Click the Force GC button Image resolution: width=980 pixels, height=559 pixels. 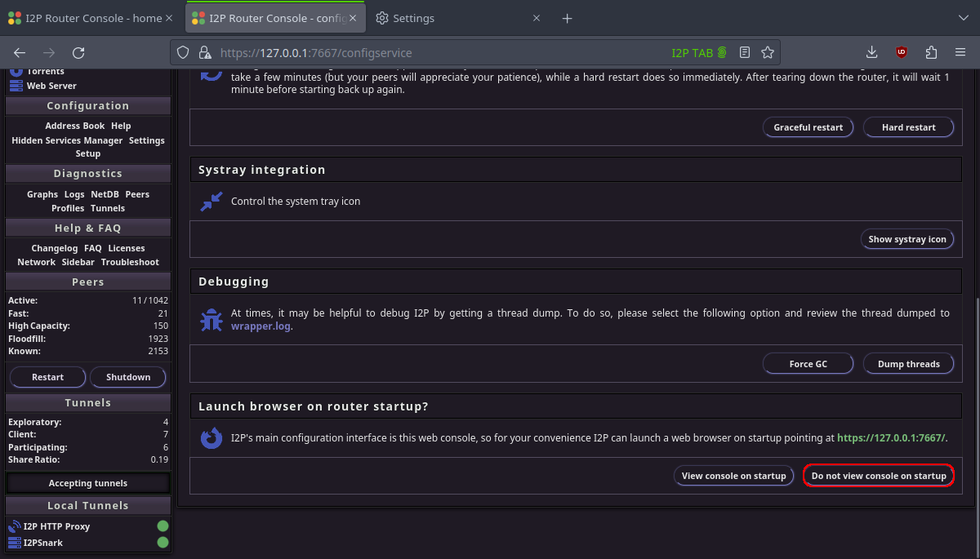808,364
